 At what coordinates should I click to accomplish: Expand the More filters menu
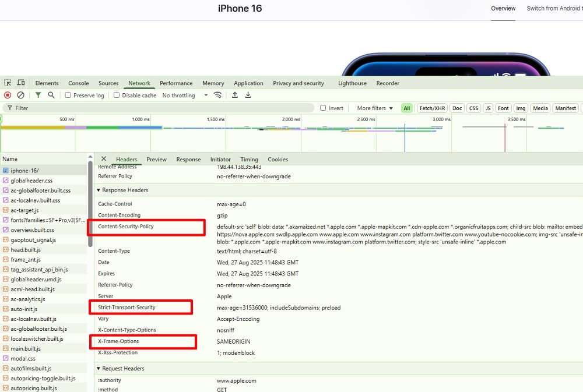pos(373,108)
